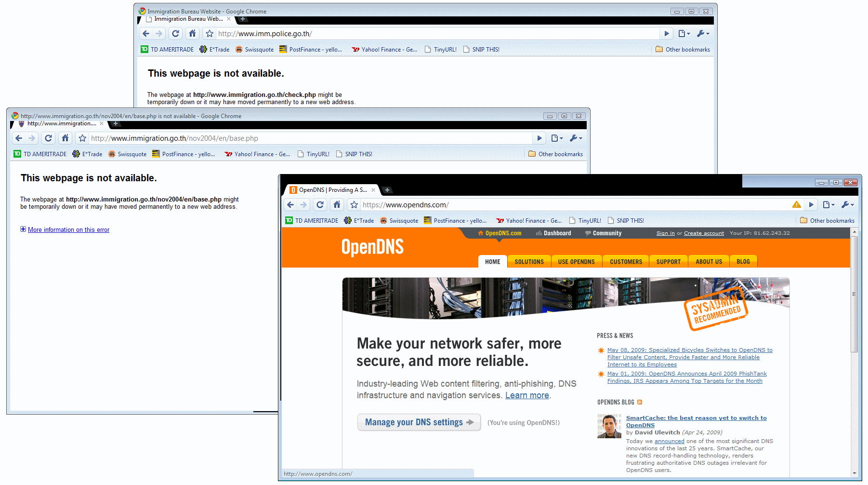
Task: Click home icon in imm.police.go.th window
Action: [x=193, y=34]
